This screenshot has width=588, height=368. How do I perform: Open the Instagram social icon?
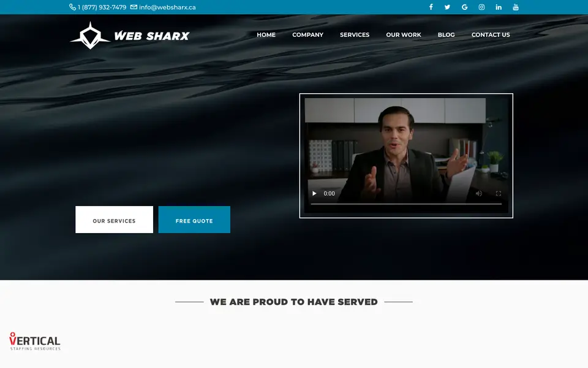click(481, 7)
